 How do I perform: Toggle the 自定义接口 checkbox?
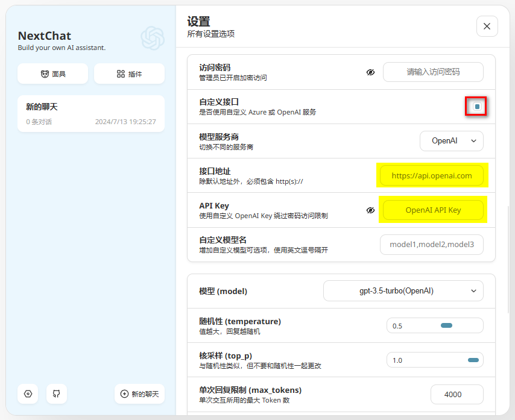(477, 106)
